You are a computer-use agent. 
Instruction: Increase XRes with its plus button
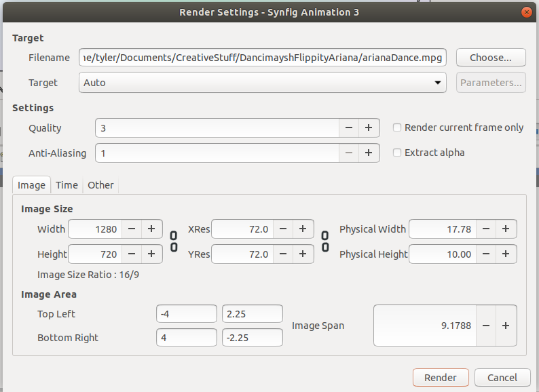point(303,229)
